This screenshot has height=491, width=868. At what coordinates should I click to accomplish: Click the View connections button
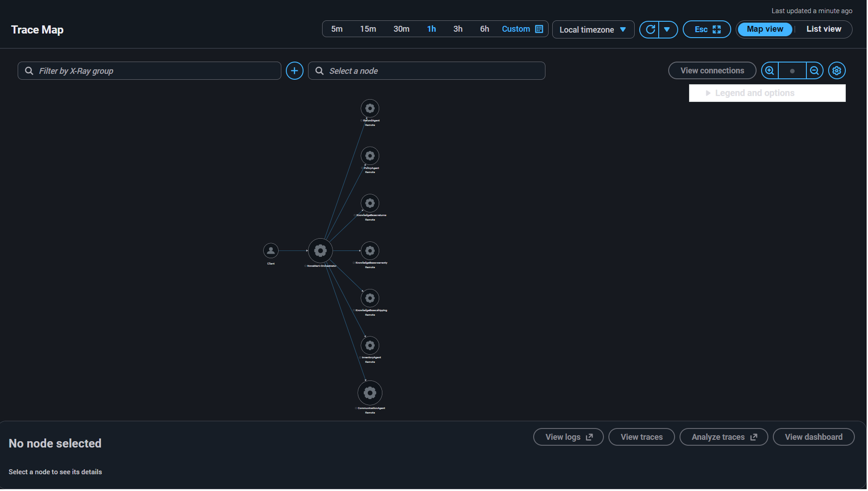[x=713, y=71]
